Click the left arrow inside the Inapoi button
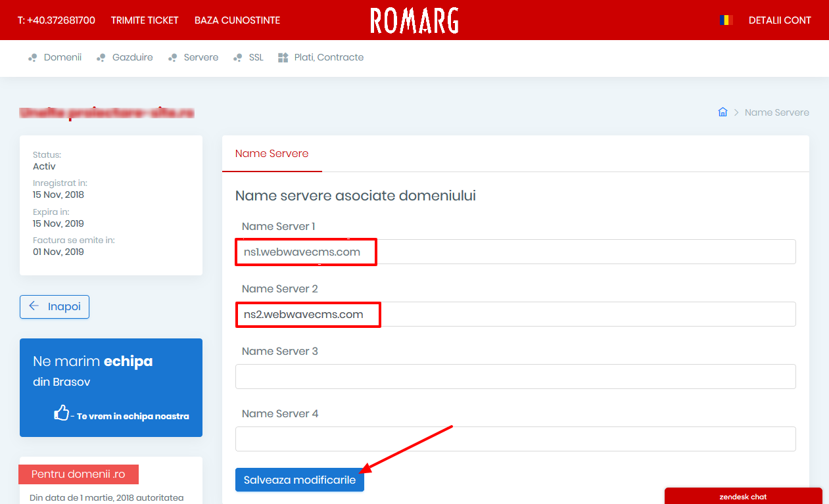829x504 pixels. (x=34, y=306)
